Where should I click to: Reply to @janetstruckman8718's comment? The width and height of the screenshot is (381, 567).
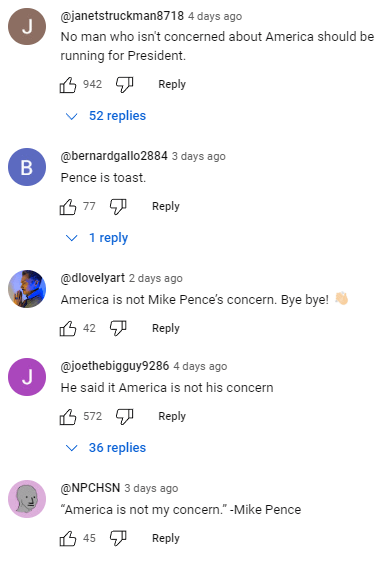click(x=172, y=84)
